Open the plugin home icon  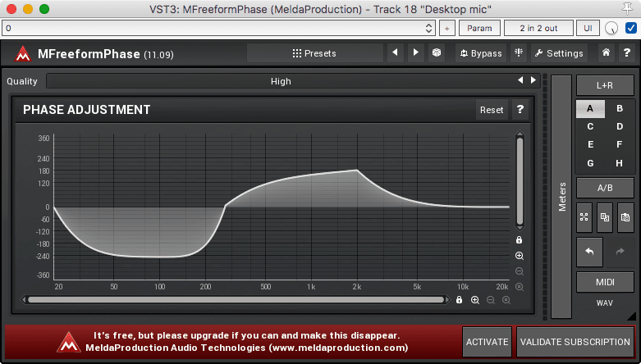tap(605, 53)
